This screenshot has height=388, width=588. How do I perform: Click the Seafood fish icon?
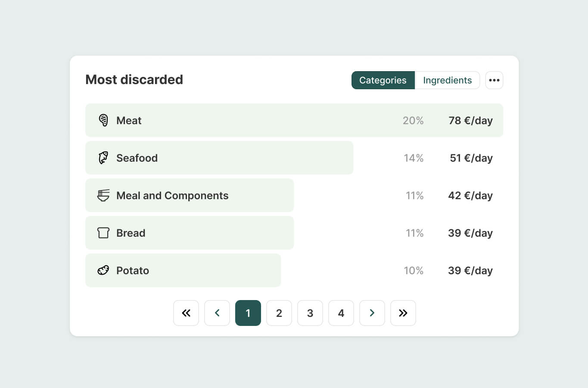click(x=103, y=158)
